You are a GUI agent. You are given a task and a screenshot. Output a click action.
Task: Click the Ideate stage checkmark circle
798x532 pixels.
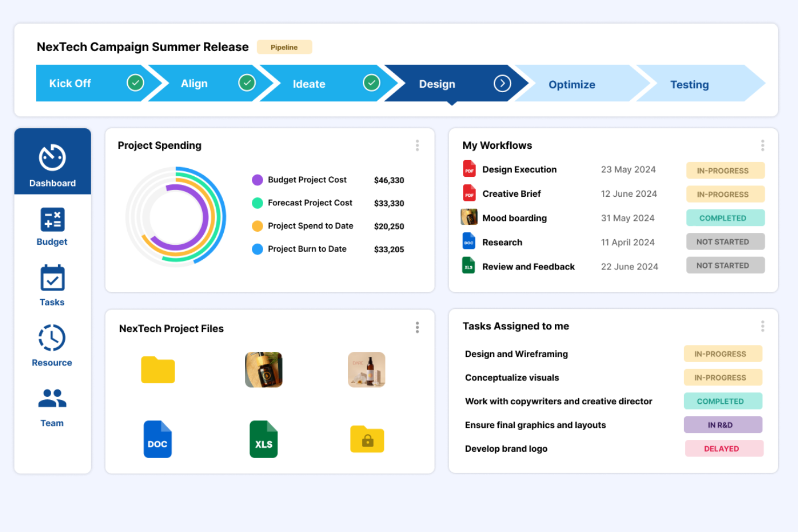coord(372,82)
